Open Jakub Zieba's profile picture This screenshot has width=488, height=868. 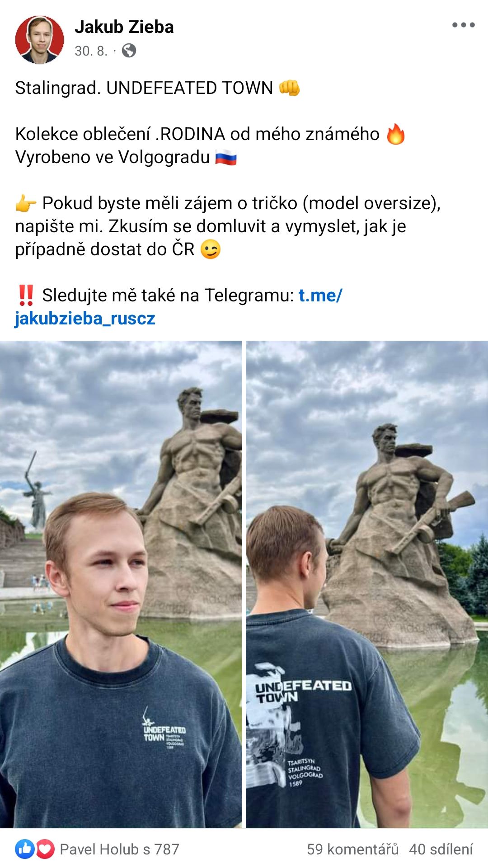[40, 39]
